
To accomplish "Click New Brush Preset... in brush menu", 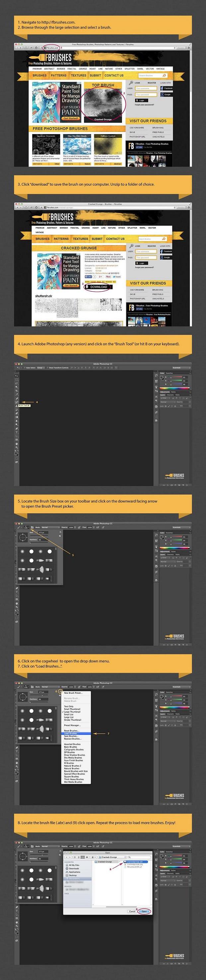I will coord(73,693).
